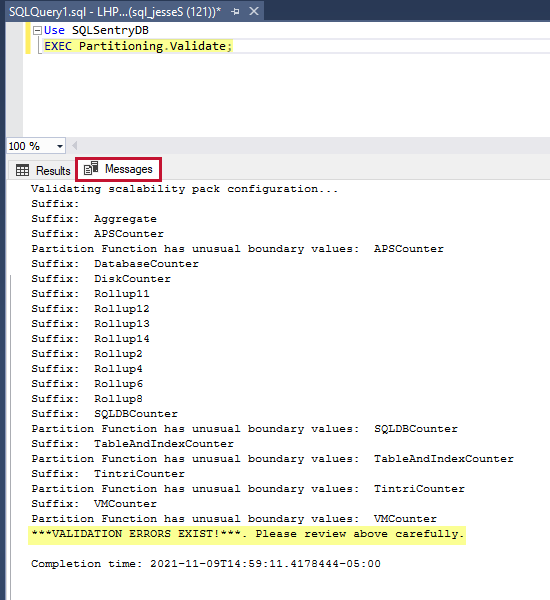Close the SQLQuery1.sql query tab

[x=254, y=11]
